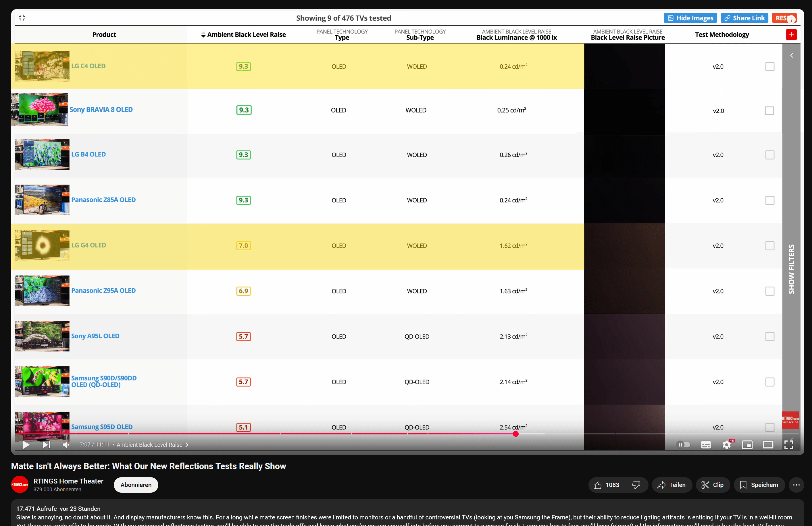Image resolution: width=812 pixels, height=526 pixels.
Task: Click Sony BRAVIA 8 OLED thumbnail
Action: [39, 109]
